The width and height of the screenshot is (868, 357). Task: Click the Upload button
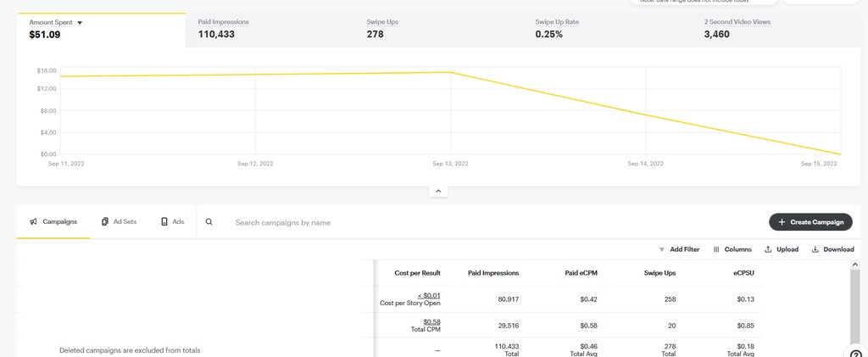click(781, 249)
